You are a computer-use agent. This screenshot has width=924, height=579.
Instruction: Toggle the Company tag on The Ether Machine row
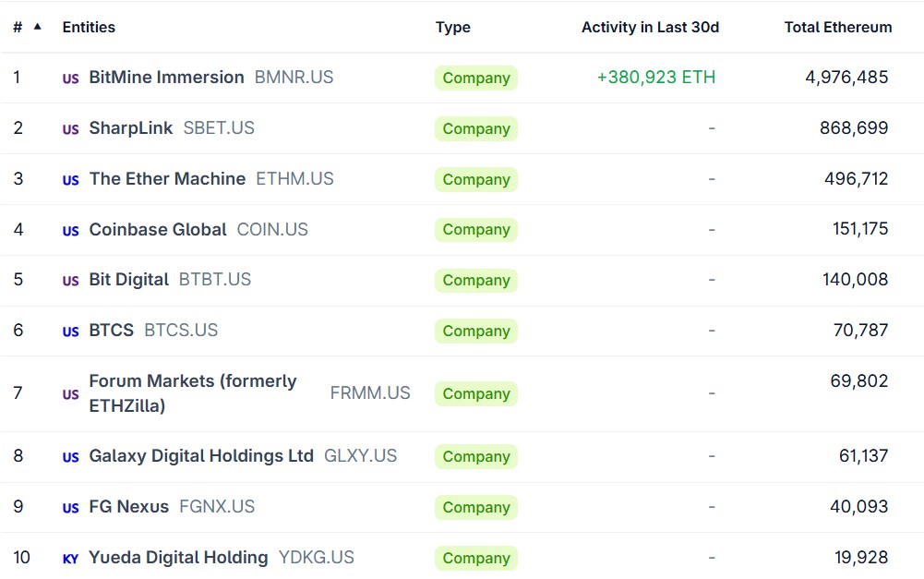pos(475,179)
